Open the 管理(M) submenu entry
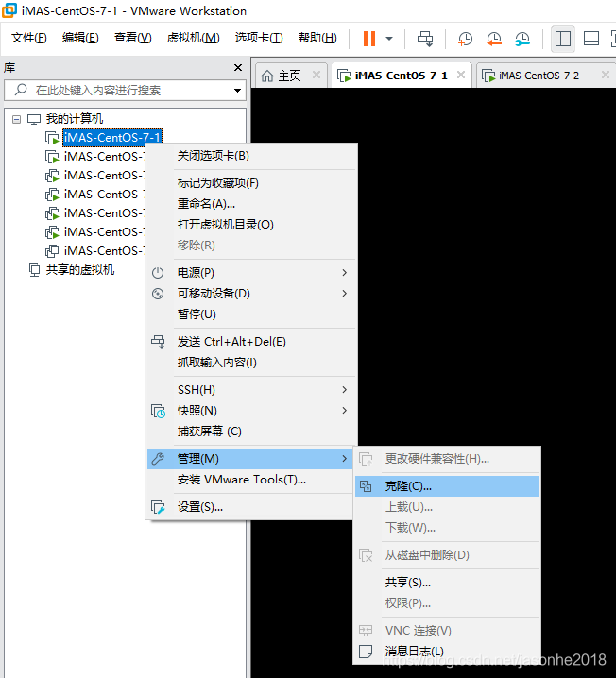The height and width of the screenshot is (678, 616). pyautogui.click(x=250, y=459)
